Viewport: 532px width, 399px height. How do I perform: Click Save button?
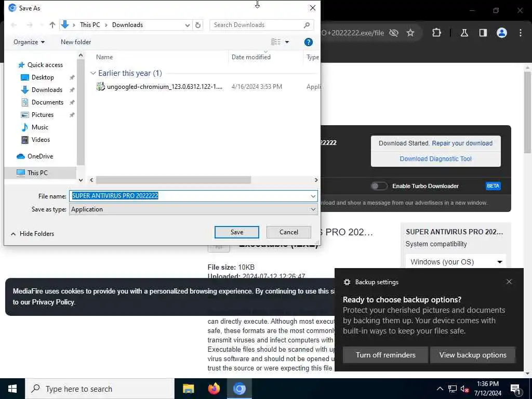(x=237, y=232)
